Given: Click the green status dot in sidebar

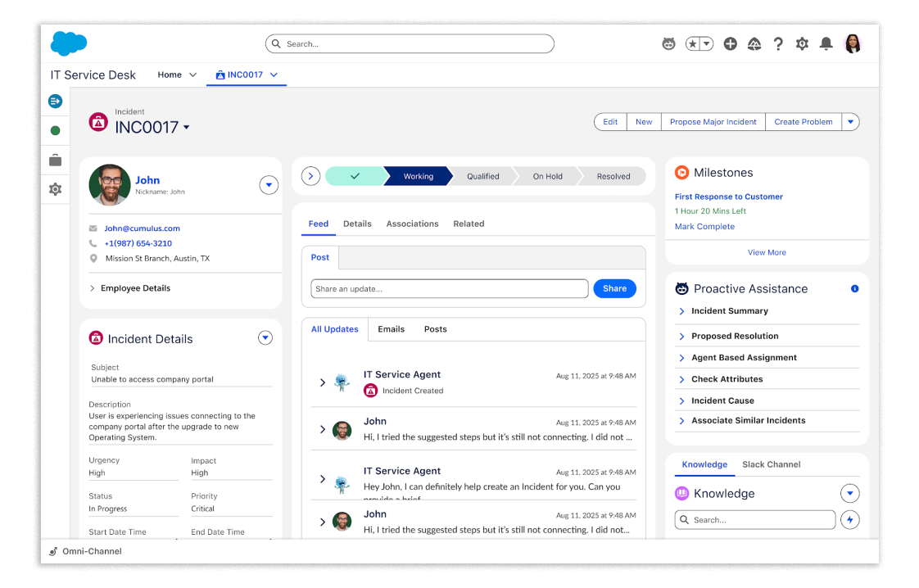Looking at the screenshot, I should 55,131.
